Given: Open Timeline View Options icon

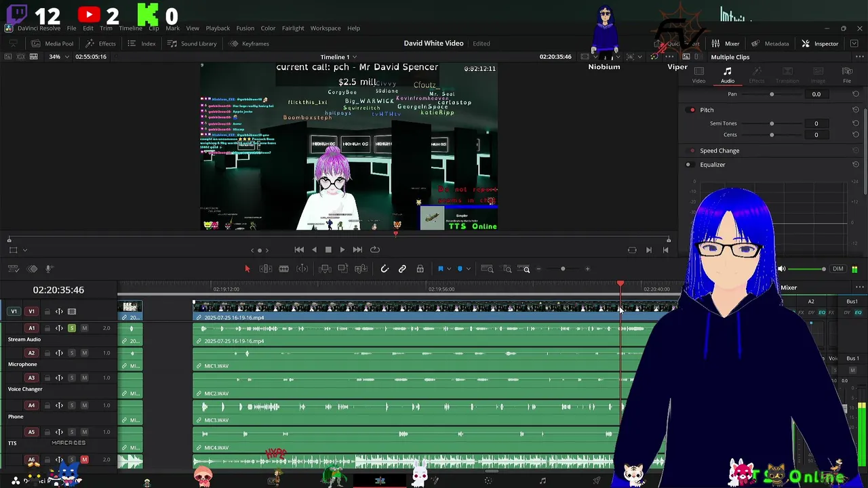Looking at the screenshot, I should [13, 269].
